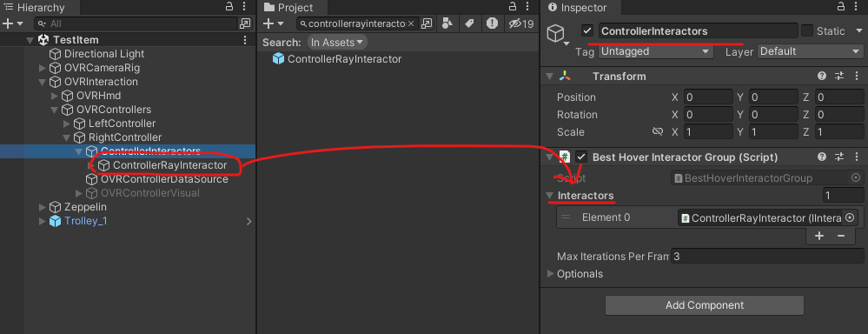Expand the OVRCameraRig node

click(x=42, y=68)
